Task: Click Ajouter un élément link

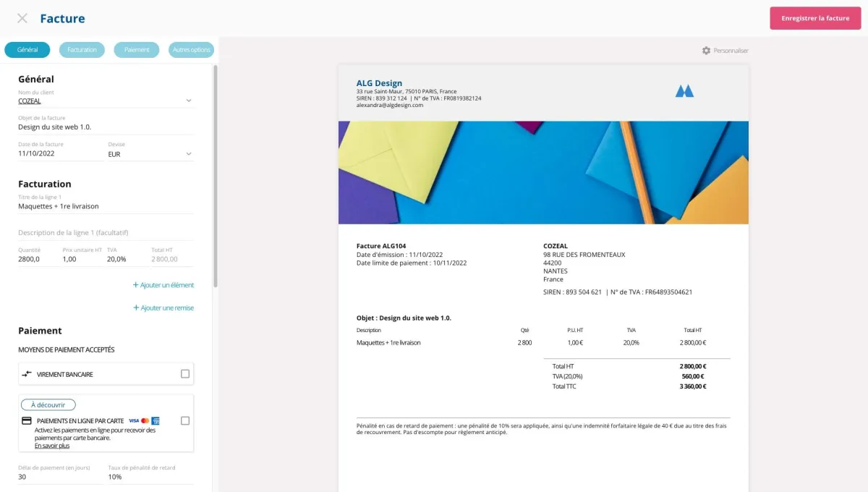Action: click(163, 285)
